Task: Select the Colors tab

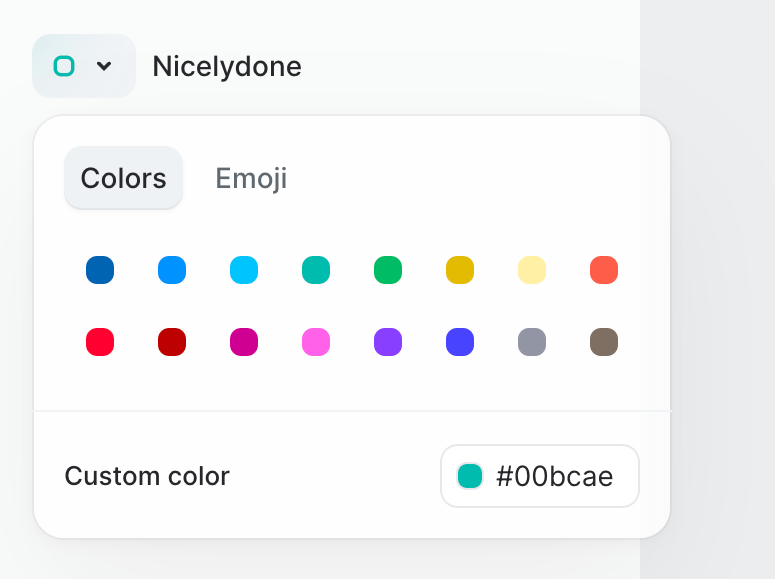Action: (123, 178)
